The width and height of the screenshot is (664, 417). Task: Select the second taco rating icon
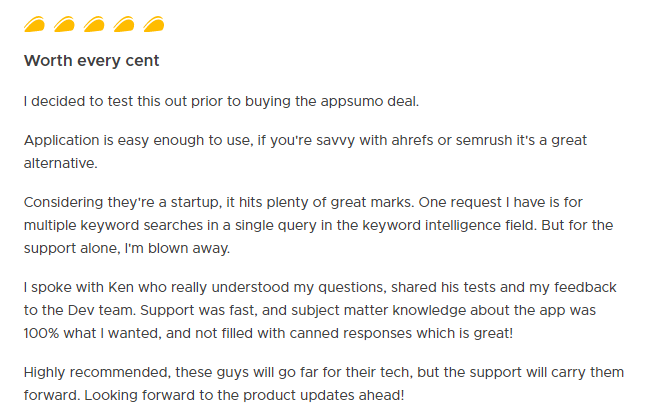click(x=64, y=24)
